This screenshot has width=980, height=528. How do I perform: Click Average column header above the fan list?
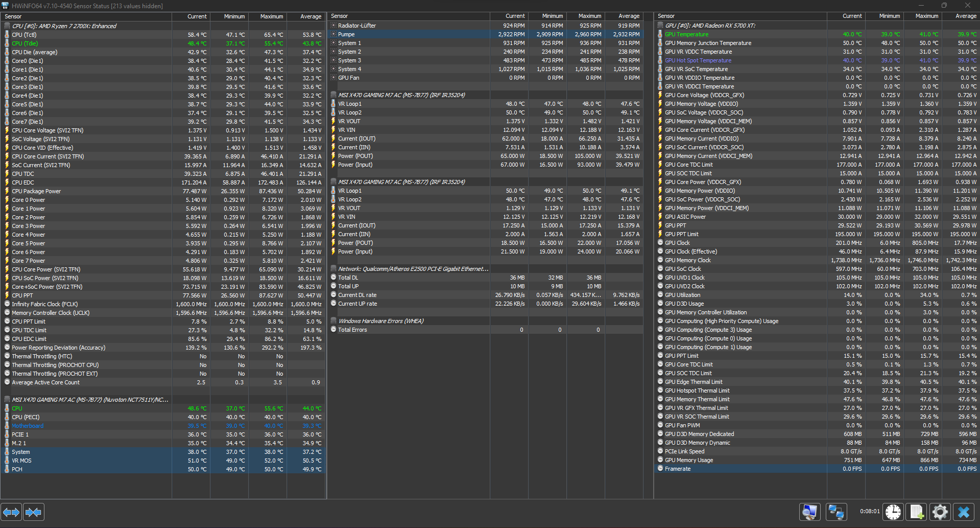tap(624, 16)
